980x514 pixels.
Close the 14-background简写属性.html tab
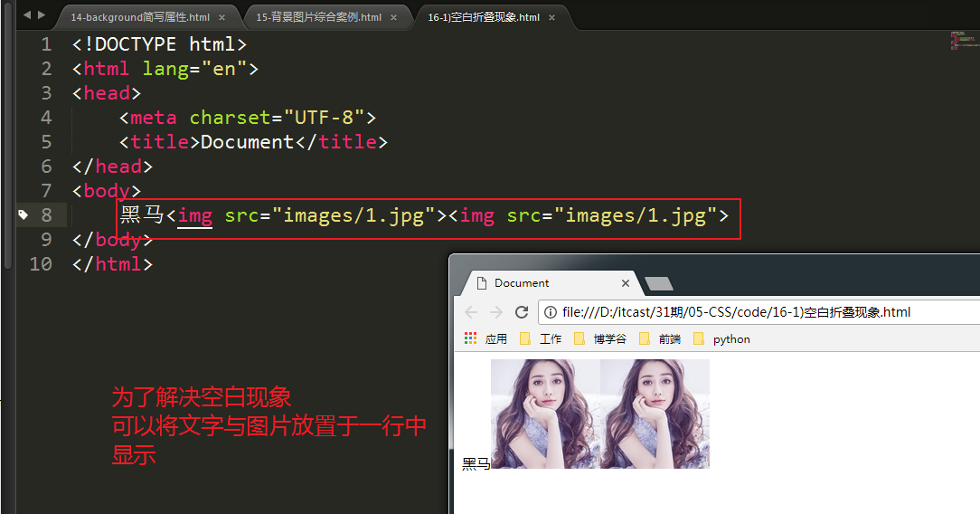[x=223, y=17]
